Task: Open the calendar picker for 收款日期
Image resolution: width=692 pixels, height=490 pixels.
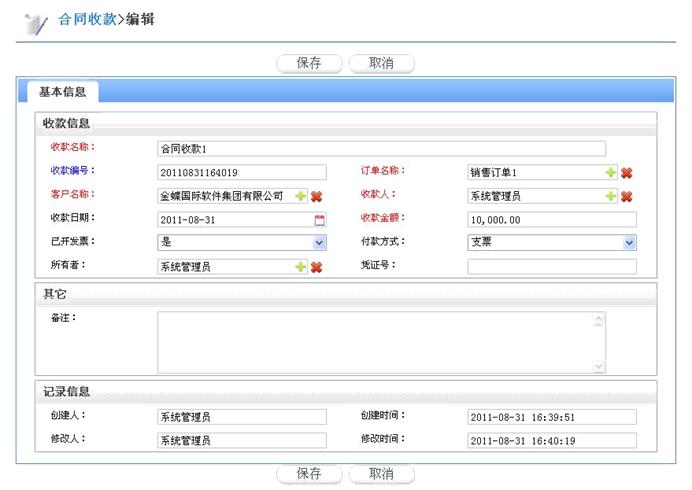Action: (320, 220)
